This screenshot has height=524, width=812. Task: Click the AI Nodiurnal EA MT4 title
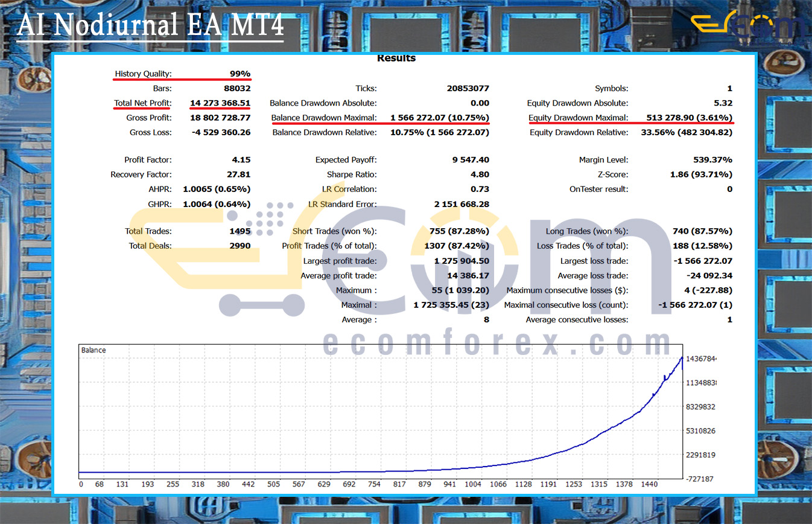[150, 26]
